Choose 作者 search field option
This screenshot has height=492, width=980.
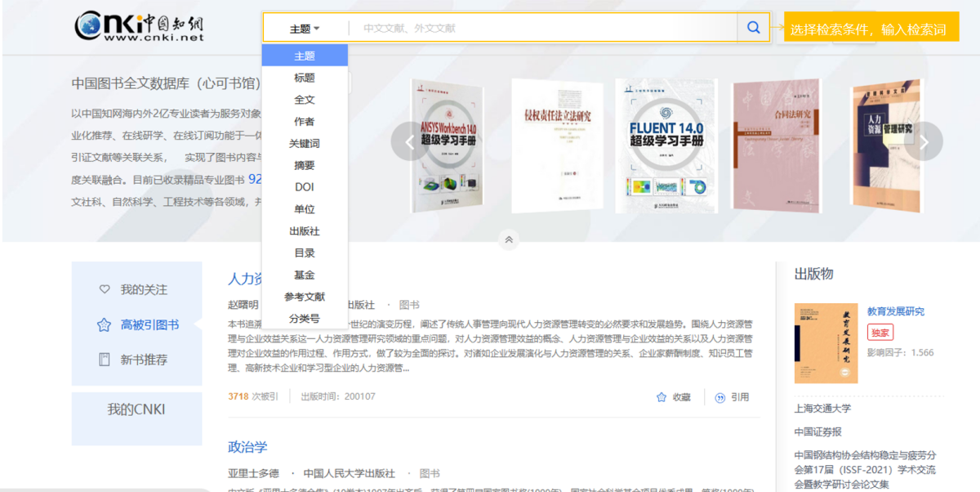[305, 122]
